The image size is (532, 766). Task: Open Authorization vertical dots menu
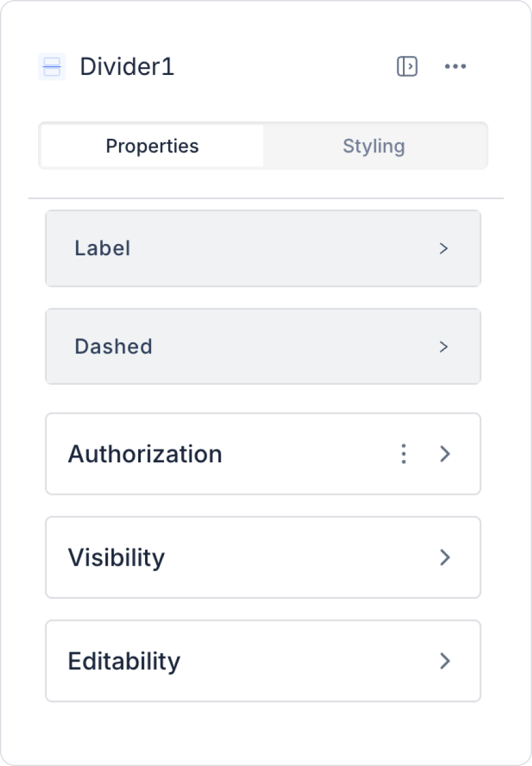[x=404, y=454]
